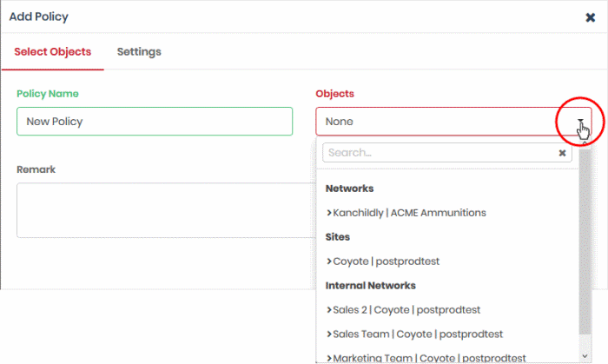Click the dropdown list scrollbar thumb
This screenshot has width=608, height=364.
585,241
